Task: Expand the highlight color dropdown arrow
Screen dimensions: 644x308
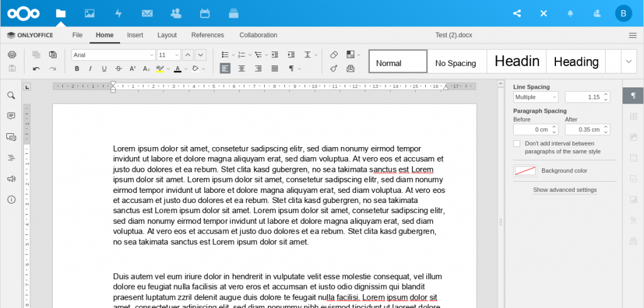Action: pos(169,69)
